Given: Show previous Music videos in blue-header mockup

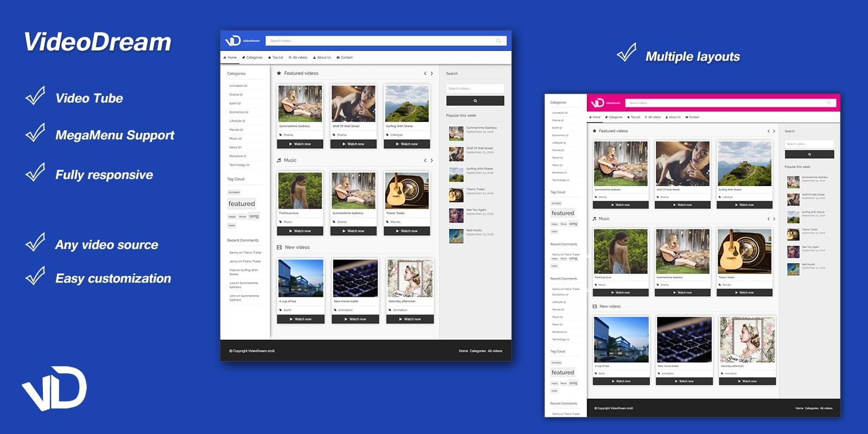Looking at the screenshot, I should coord(425,161).
